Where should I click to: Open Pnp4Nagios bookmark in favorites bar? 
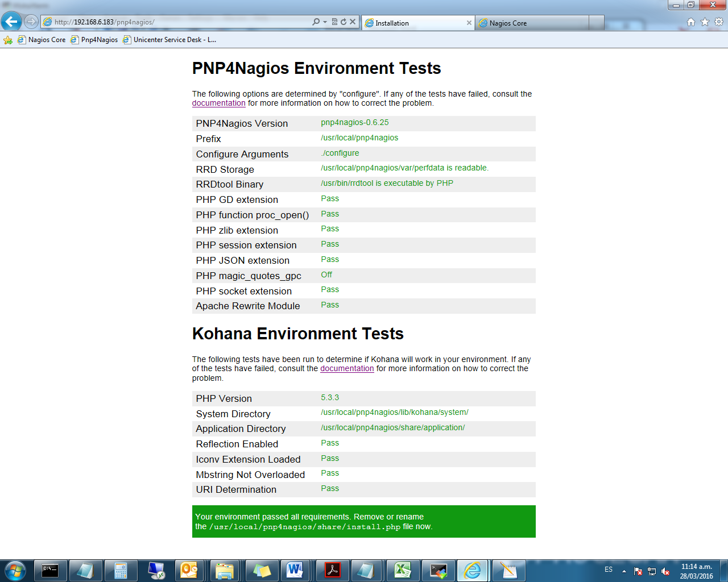point(94,40)
